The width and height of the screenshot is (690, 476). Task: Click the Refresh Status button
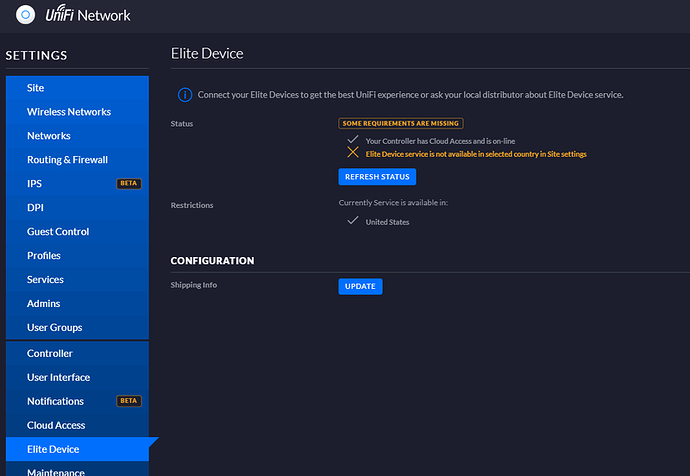377,177
